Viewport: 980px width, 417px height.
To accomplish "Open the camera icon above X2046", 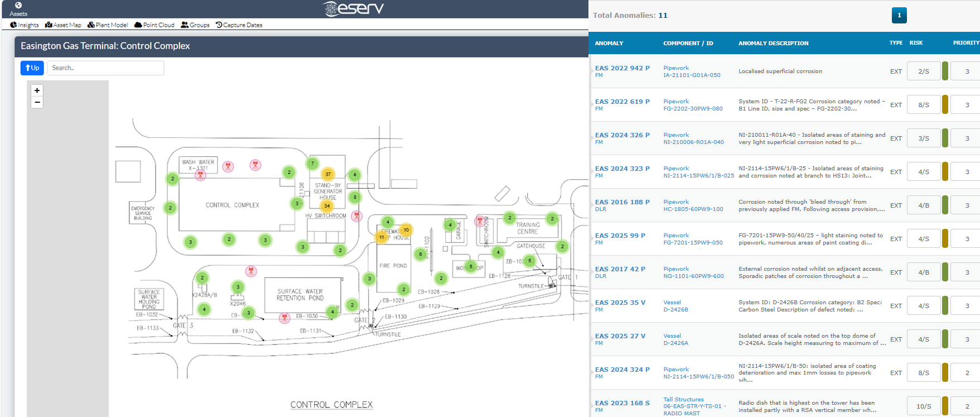I will tap(252, 271).
